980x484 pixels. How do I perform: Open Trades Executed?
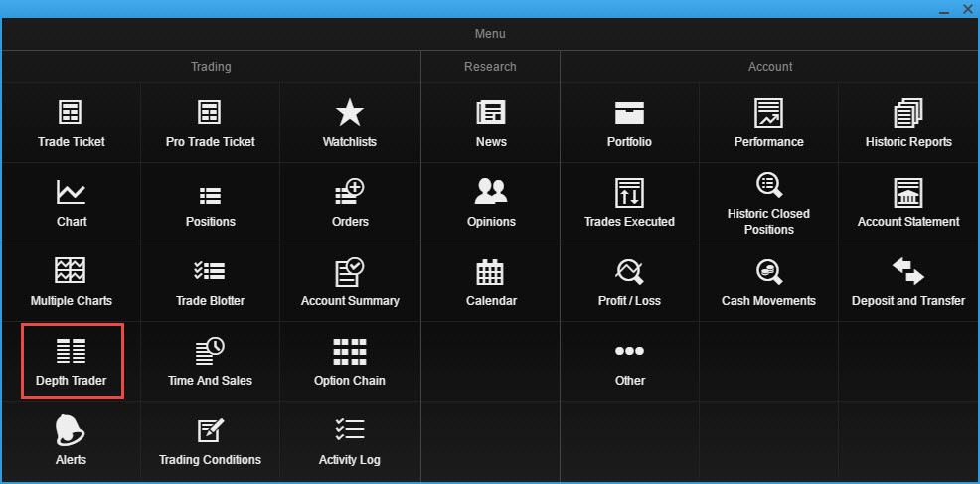[629, 203]
